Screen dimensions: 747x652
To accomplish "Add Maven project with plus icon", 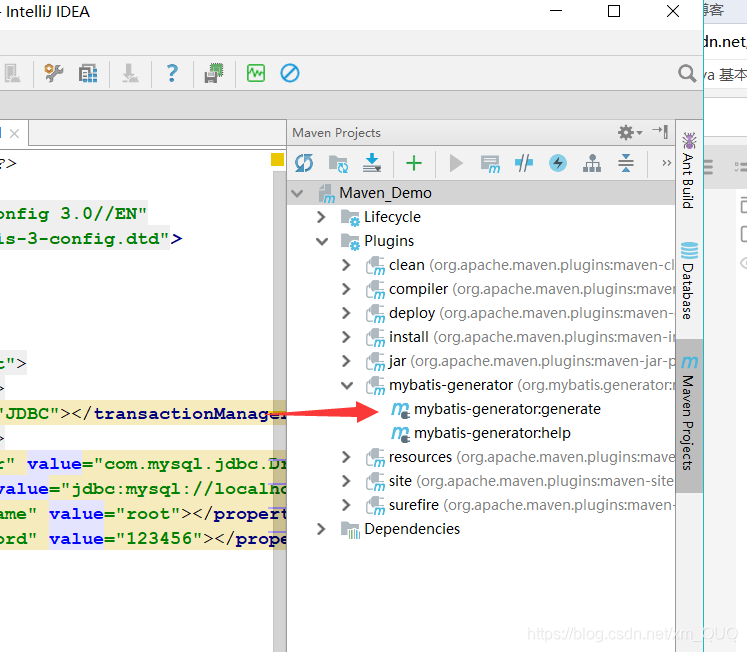I will 414,163.
